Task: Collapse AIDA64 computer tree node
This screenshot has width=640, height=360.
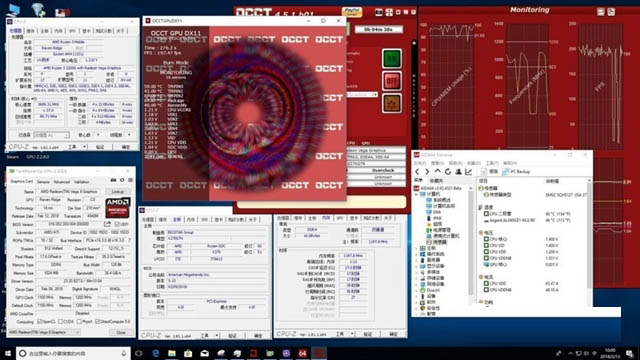Action: (x=417, y=194)
